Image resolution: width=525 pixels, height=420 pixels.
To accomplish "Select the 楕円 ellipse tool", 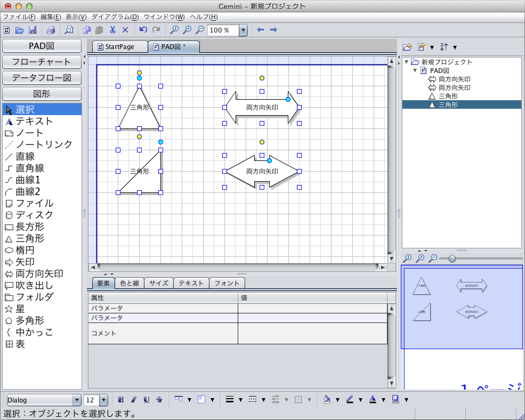I will click(42, 250).
